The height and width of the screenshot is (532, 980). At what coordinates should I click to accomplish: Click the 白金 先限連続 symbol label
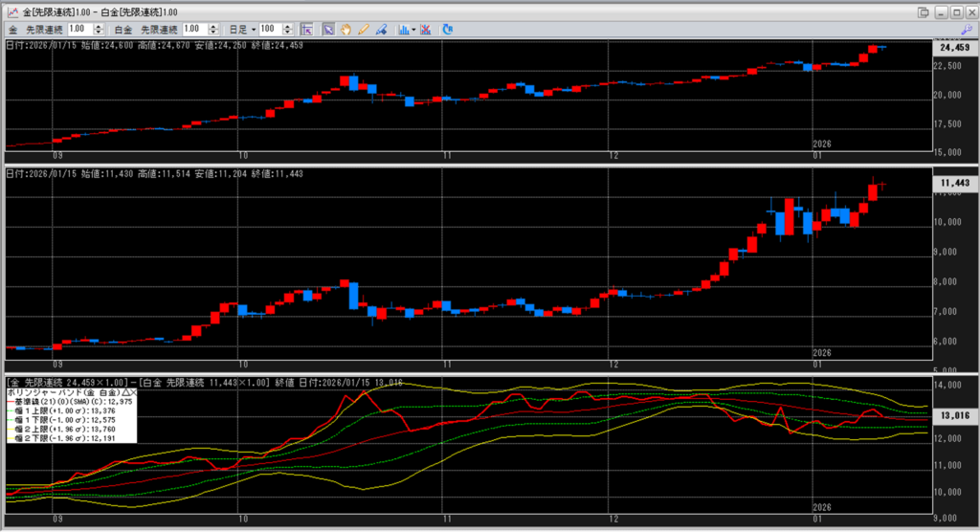click(154, 30)
